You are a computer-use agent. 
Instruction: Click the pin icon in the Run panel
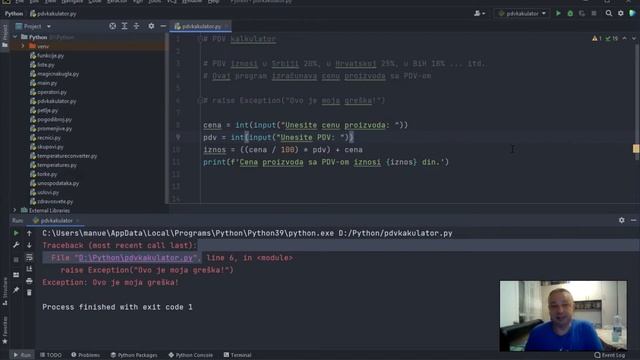click(x=16, y=290)
